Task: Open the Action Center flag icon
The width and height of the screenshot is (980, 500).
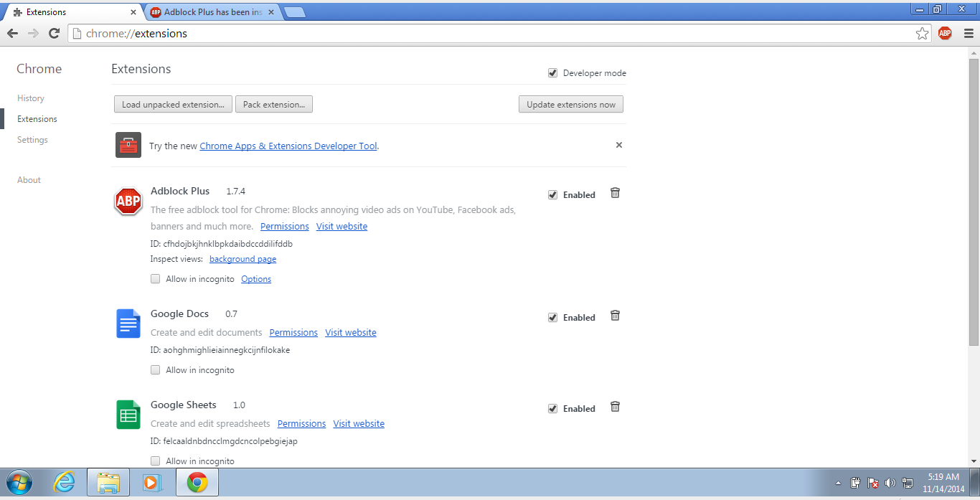Action: point(873,483)
